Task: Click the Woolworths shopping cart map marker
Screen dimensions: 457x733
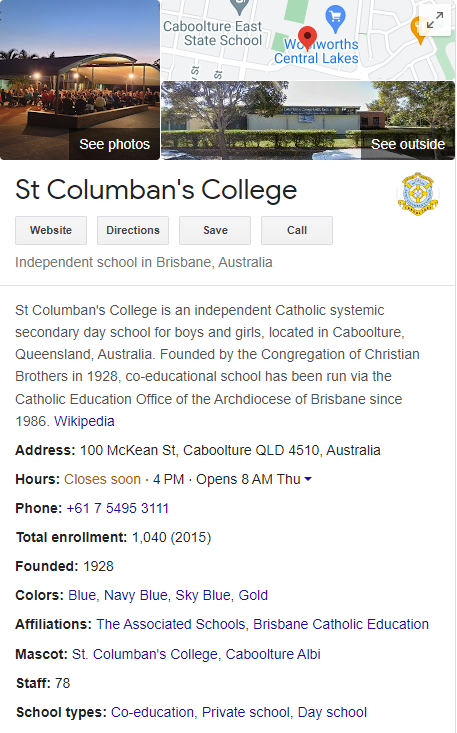Action: coord(335,18)
